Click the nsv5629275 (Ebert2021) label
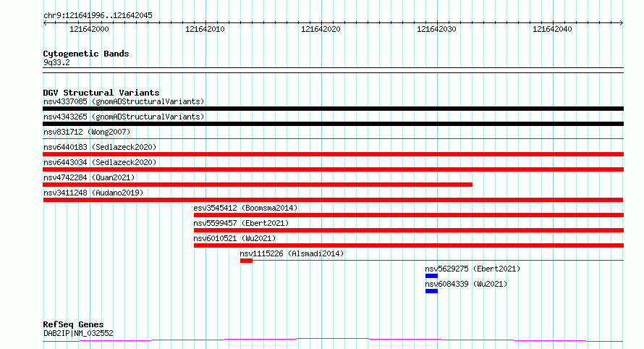 coord(473,269)
